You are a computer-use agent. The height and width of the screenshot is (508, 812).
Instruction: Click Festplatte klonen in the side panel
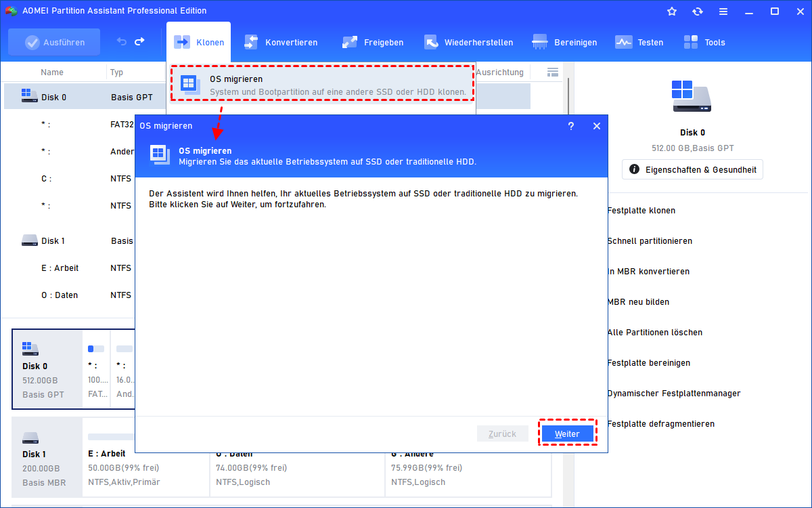641,211
